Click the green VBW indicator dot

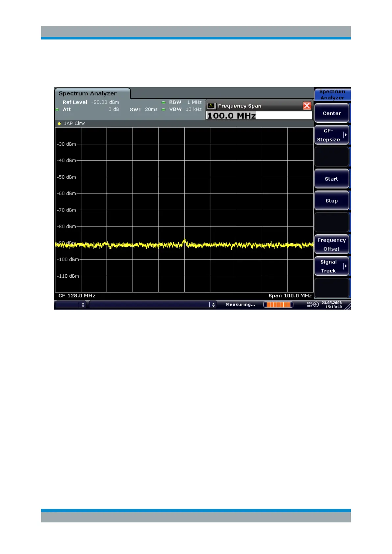pyautogui.click(x=164, y=110)
